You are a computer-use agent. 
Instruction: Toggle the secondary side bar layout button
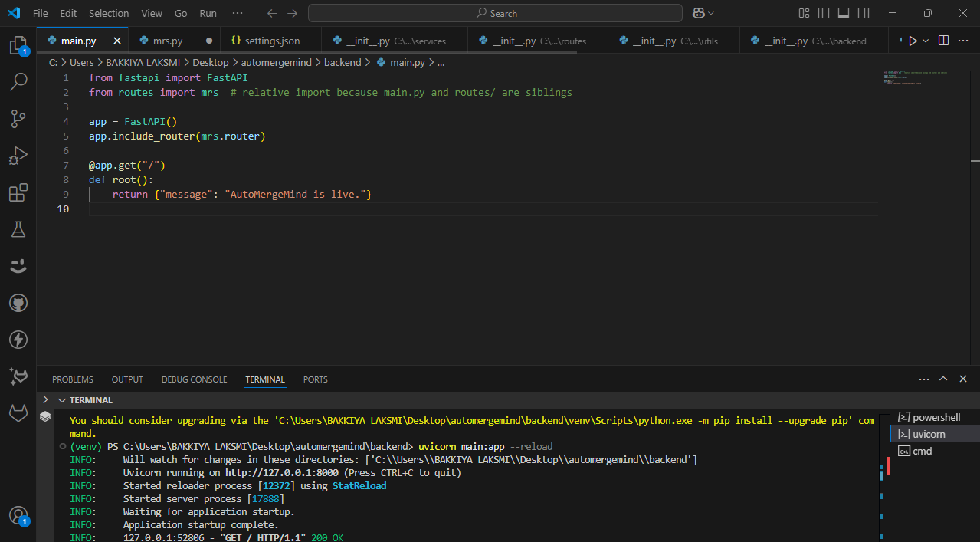864,13
